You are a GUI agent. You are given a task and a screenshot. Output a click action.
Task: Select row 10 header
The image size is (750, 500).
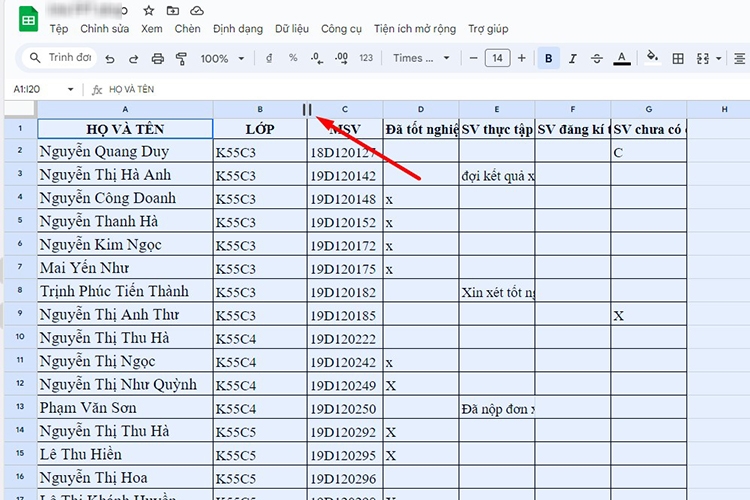pyautogui.click(x=20, y=337)
